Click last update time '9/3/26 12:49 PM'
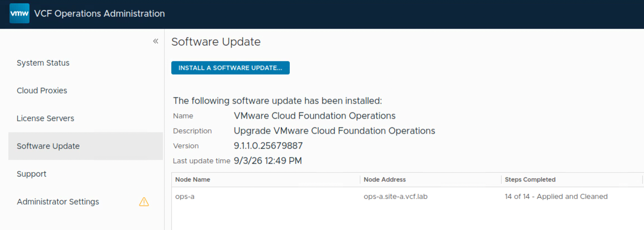This screenshot has height=230, width=644. point(268,161)
